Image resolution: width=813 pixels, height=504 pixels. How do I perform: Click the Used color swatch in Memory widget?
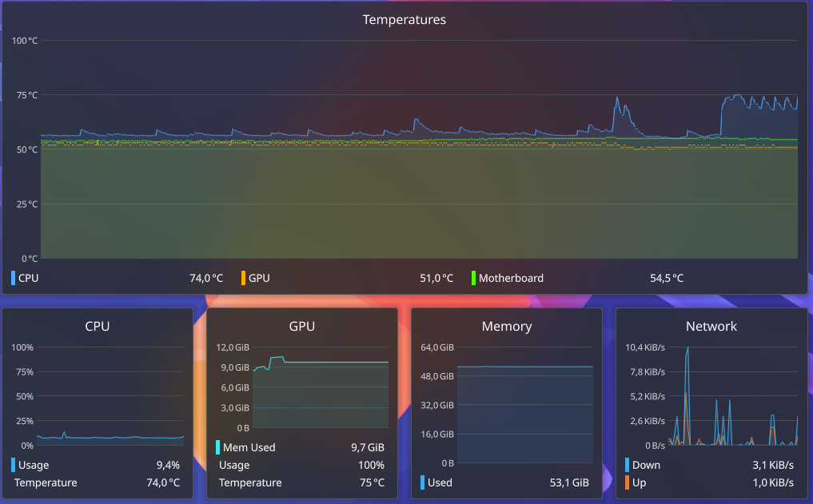pos(422,482)
